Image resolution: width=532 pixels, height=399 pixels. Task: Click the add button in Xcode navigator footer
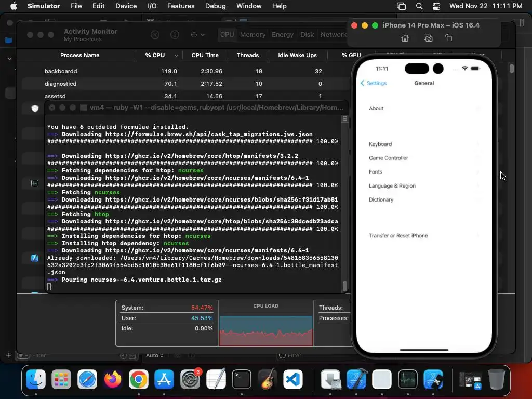click(9, 355)
